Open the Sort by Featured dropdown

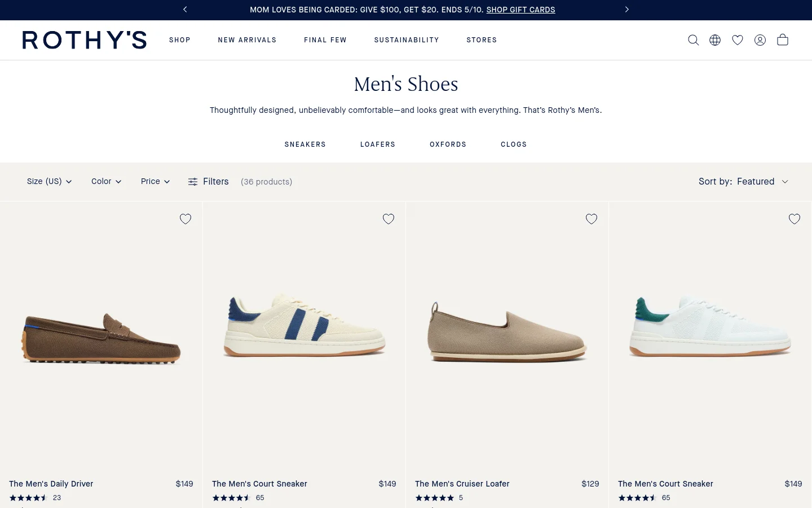[743, 182]
